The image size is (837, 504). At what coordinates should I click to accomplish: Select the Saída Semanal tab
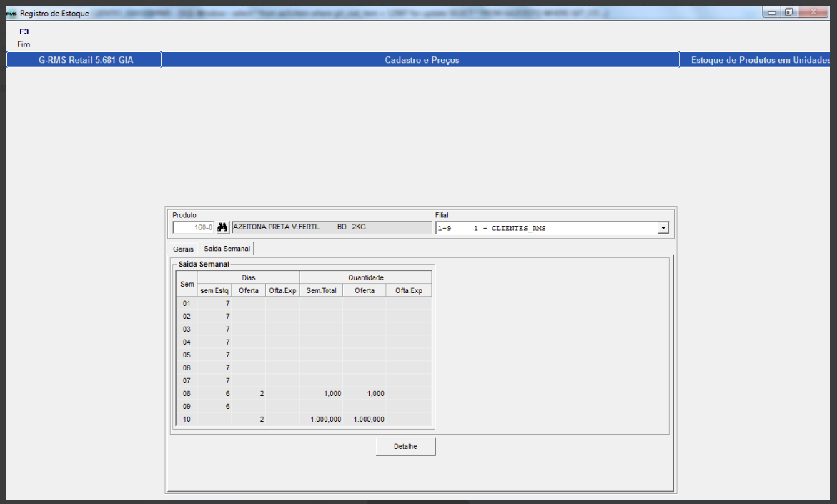[x=227, y=249]
